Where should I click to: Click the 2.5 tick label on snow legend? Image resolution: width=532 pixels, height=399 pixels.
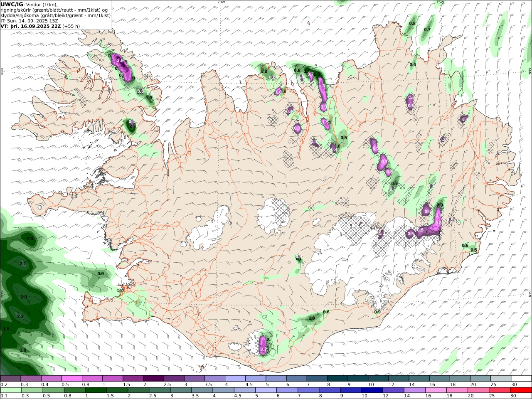[x=167, y=384]
